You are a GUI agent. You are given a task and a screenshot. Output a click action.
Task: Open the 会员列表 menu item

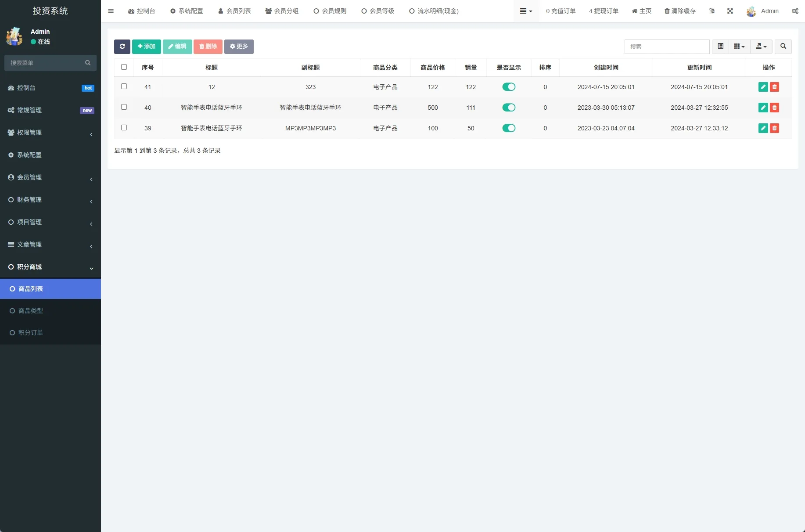tap(234, 11)
